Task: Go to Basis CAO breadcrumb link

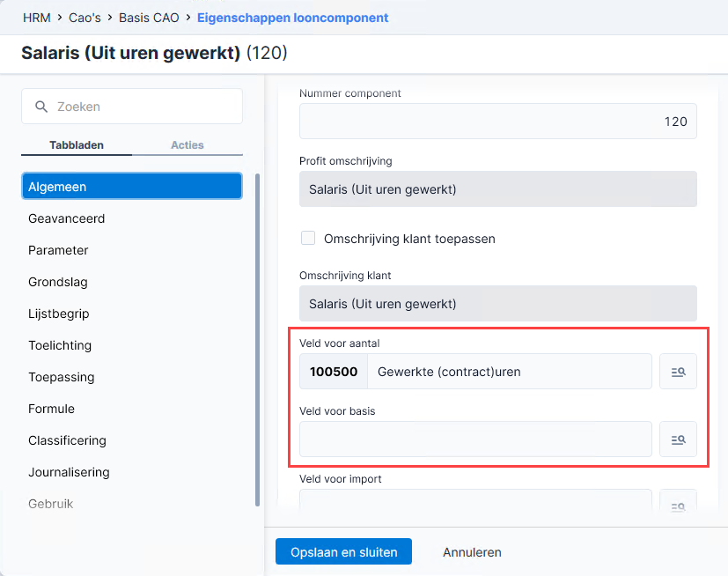Action: [149, 18]
